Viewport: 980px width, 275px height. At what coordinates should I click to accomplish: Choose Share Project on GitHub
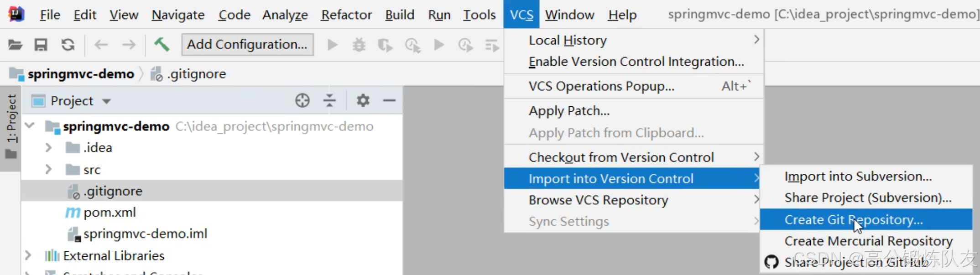866,262
